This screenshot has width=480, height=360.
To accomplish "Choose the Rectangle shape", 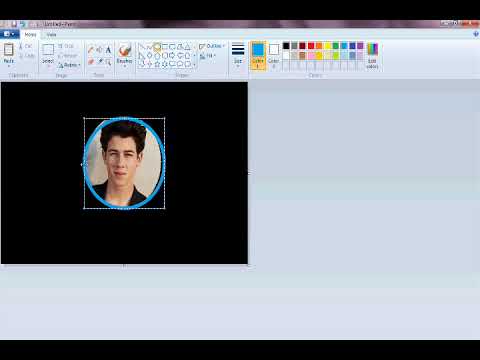I will point(165,46).
